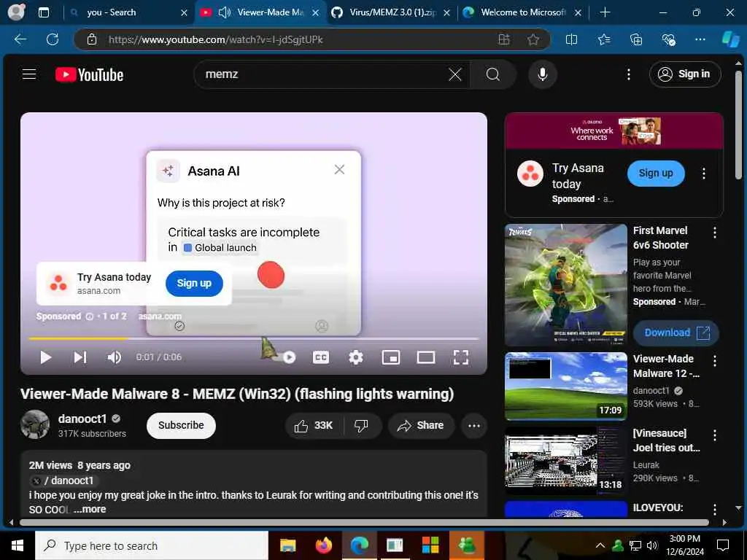Mute audio of Viewer-Made tab

pyautogui.click(x=225, y=12)
